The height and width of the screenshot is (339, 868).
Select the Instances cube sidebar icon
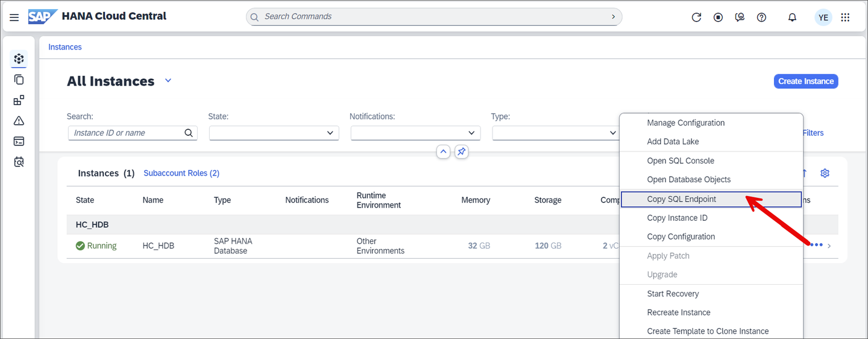point(19,59)
